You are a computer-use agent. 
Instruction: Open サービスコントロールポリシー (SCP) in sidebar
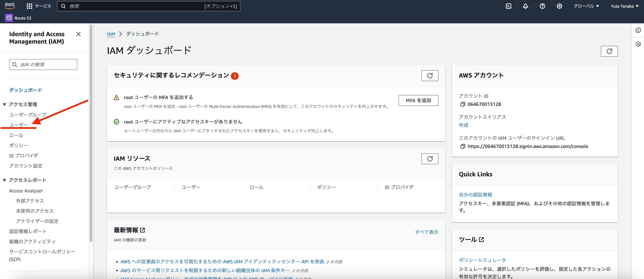[x=42, y=255]
